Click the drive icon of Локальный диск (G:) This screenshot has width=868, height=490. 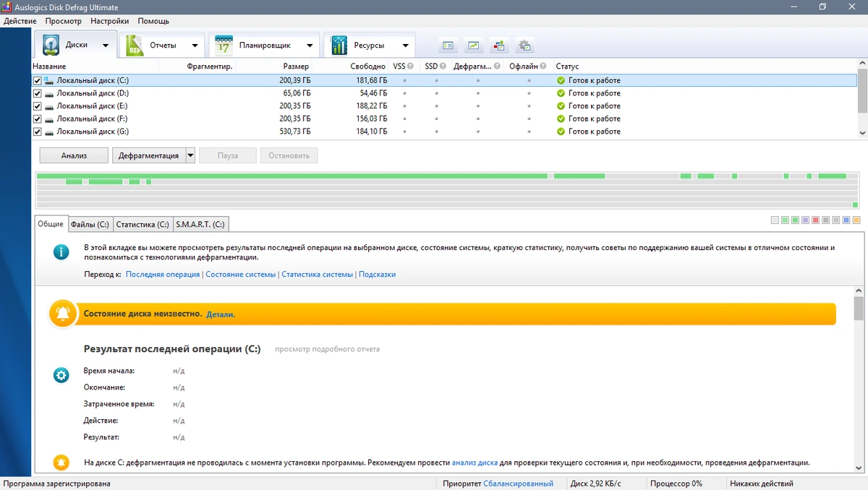coord(48,132)
